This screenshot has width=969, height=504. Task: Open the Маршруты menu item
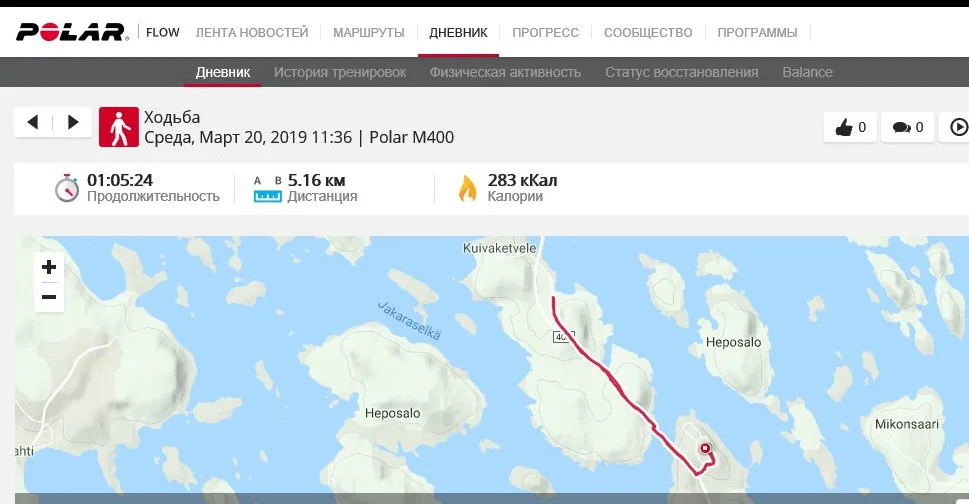pyautogui.click(x=369, y=33)
